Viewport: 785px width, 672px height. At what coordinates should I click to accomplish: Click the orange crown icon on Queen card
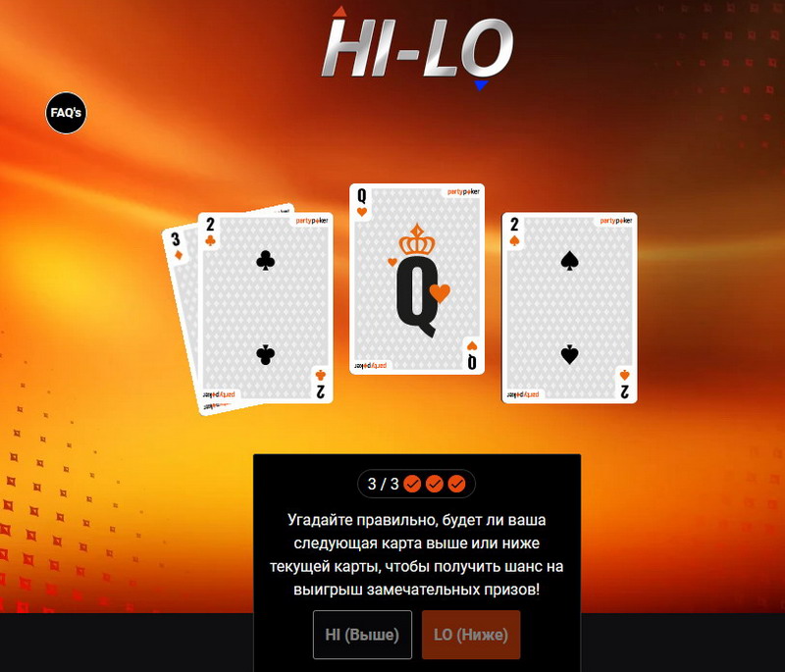(x=417, y=239)
